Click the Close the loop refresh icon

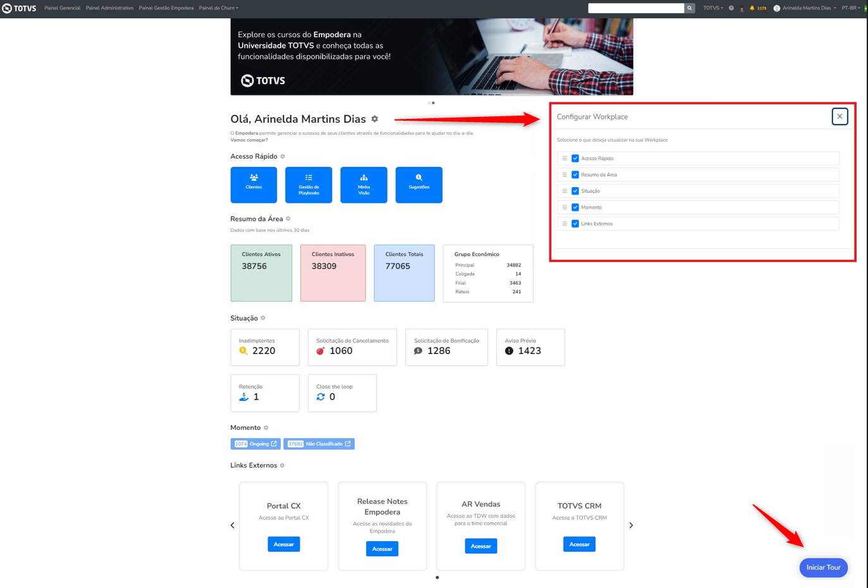click(321, 397)
